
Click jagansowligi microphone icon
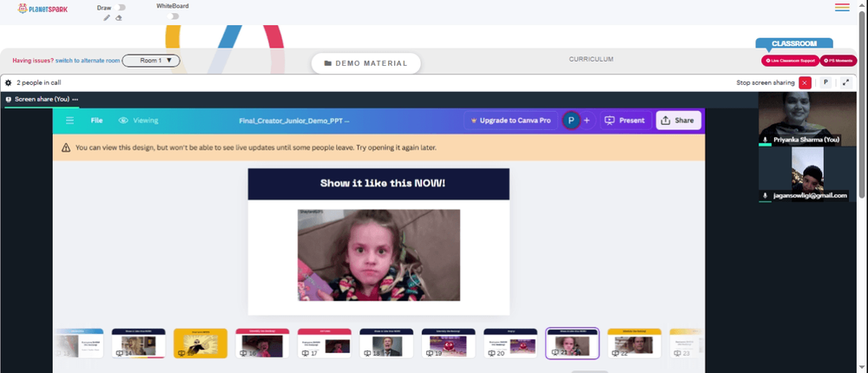[x=765, y=195]
